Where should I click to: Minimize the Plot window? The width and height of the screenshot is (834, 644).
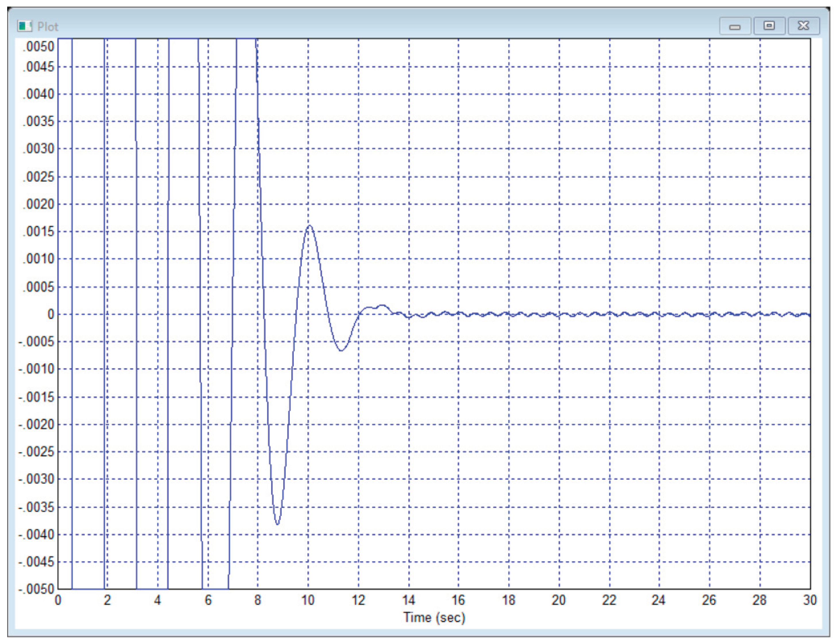[x=735, y=26]
